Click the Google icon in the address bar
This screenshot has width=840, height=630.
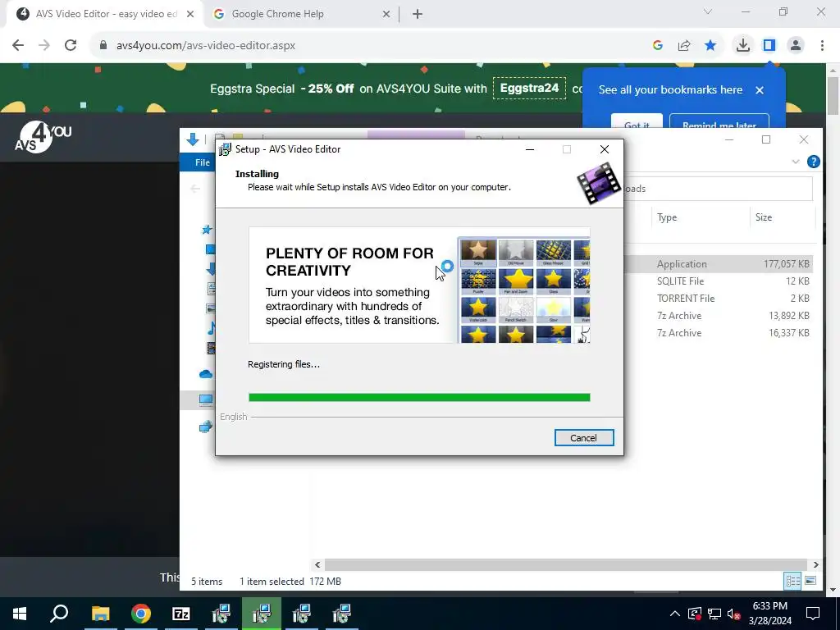point(658,46)
